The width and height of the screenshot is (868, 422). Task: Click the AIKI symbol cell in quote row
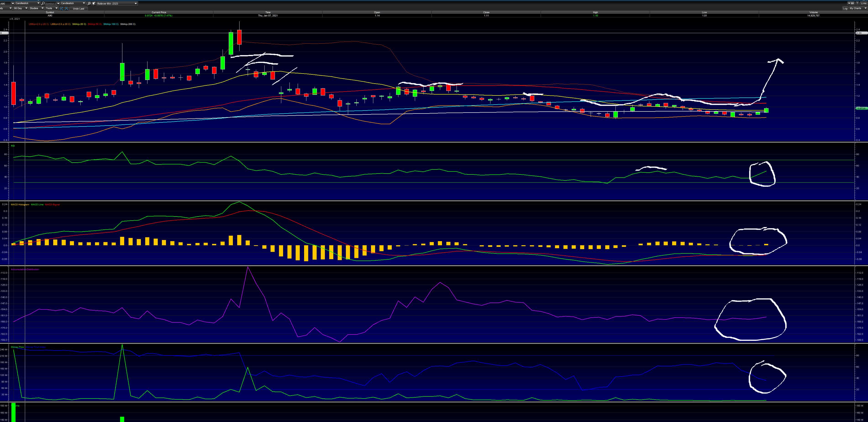pyautogui.click(x=50, y=16)
